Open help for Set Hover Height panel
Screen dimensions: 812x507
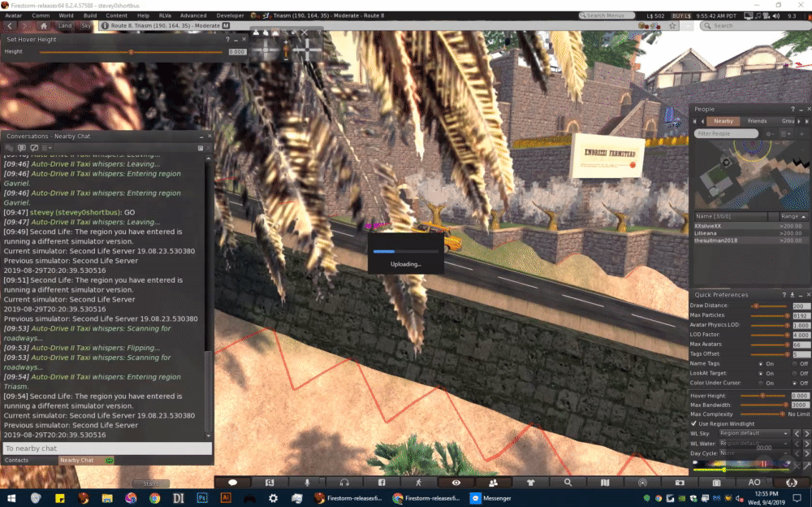pos(227,39)
